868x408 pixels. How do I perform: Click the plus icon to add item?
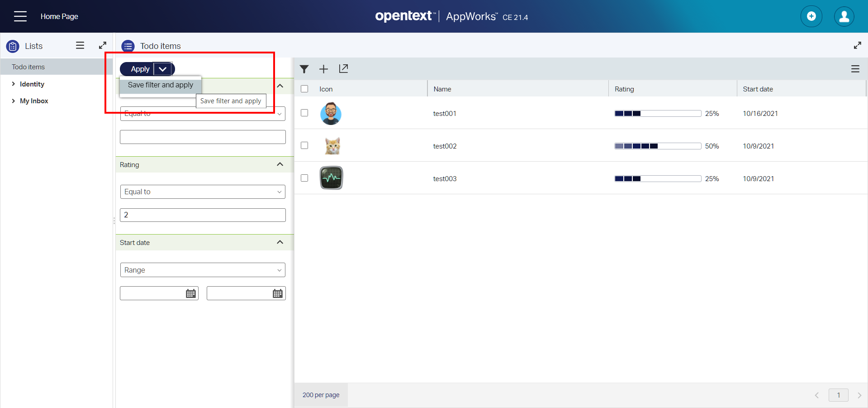(x=323, y=69)
